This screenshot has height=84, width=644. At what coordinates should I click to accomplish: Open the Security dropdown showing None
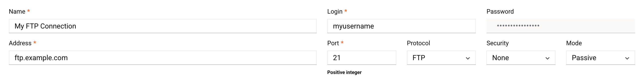pos(521,57)
